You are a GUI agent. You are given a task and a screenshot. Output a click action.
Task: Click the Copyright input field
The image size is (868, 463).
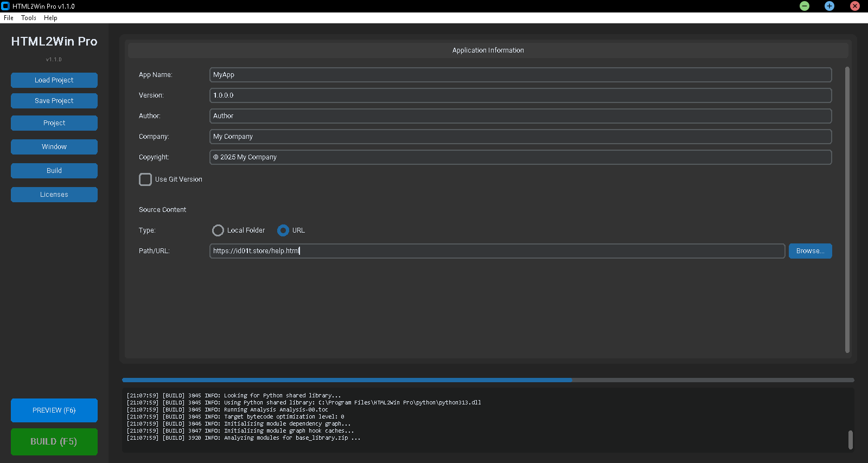point(521,157)
